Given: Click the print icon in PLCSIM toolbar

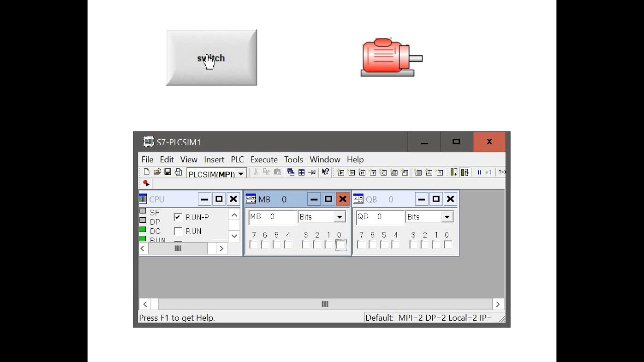Looking at the screenshot, I should click(178, 172).
